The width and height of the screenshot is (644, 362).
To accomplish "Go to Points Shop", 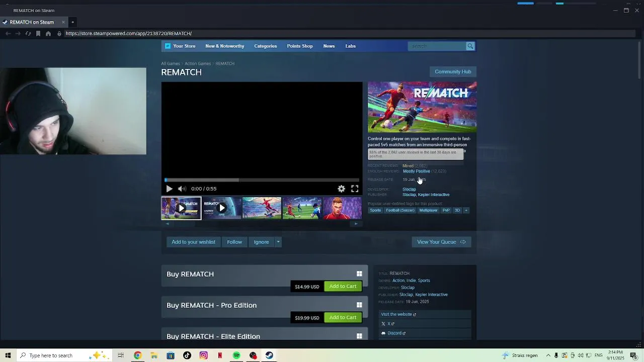I will (x=300, y=46).
